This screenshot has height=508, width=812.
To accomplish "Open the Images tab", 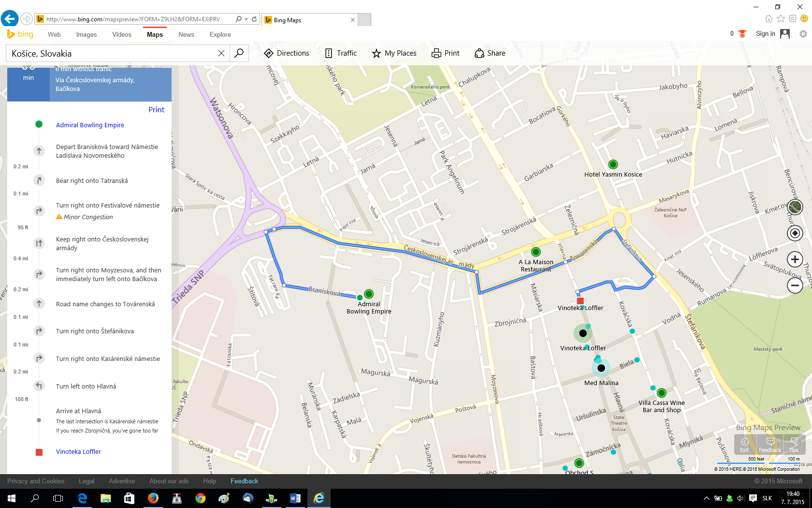I will pyautogui.click(x=87, y=34).
